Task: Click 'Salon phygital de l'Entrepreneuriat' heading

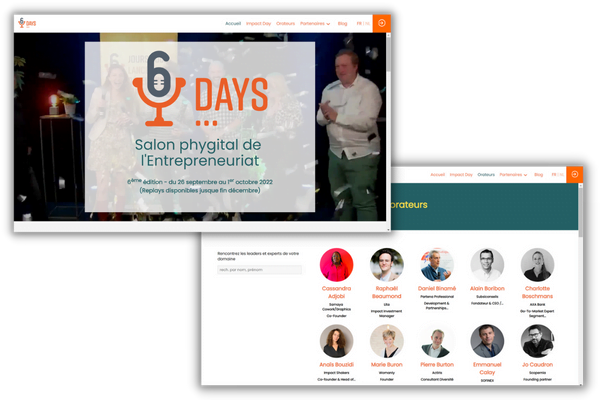Action: [x=198, y=152]
